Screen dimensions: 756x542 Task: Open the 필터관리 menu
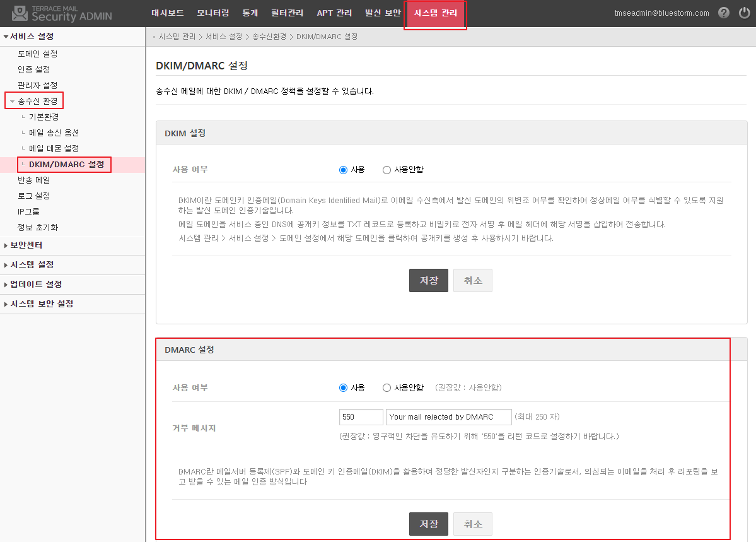pos(287,13)
